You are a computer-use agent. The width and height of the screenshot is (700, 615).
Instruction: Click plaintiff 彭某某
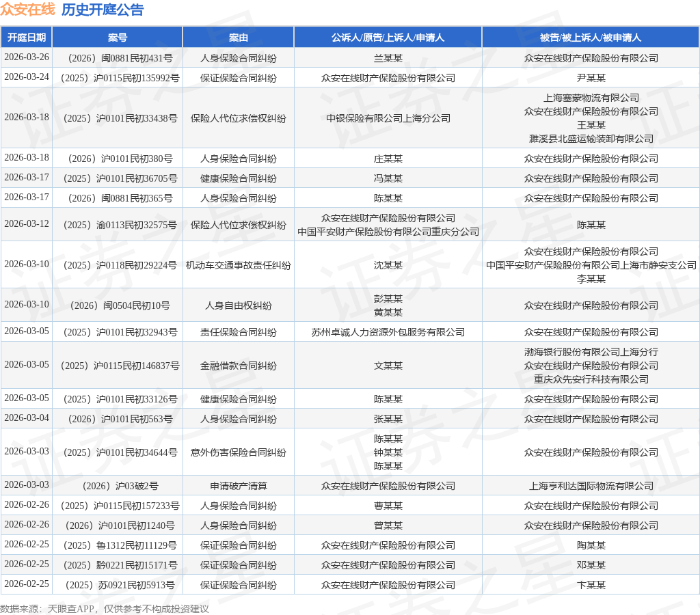[x=388, y=299]
